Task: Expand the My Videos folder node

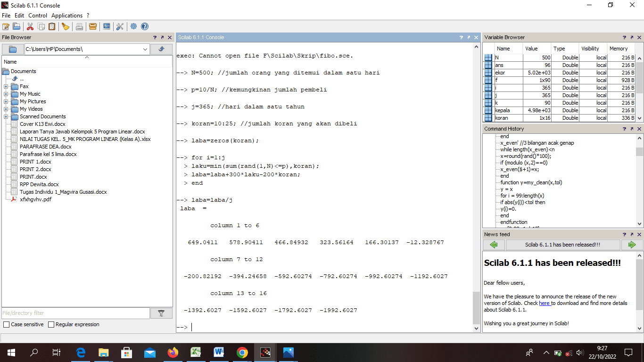Action: coord(6,109)
